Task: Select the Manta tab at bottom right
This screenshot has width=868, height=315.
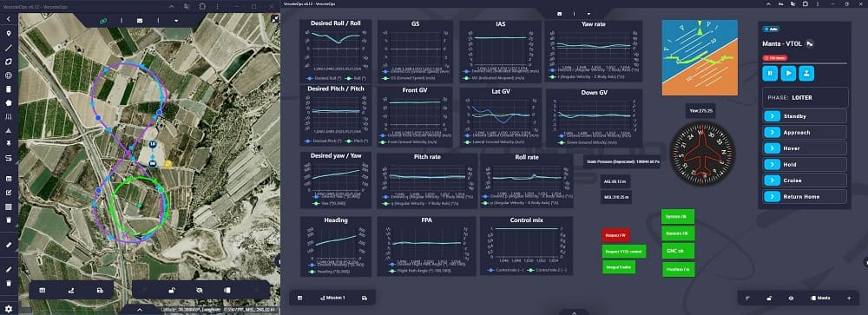Action: click(x=820, y=298)
